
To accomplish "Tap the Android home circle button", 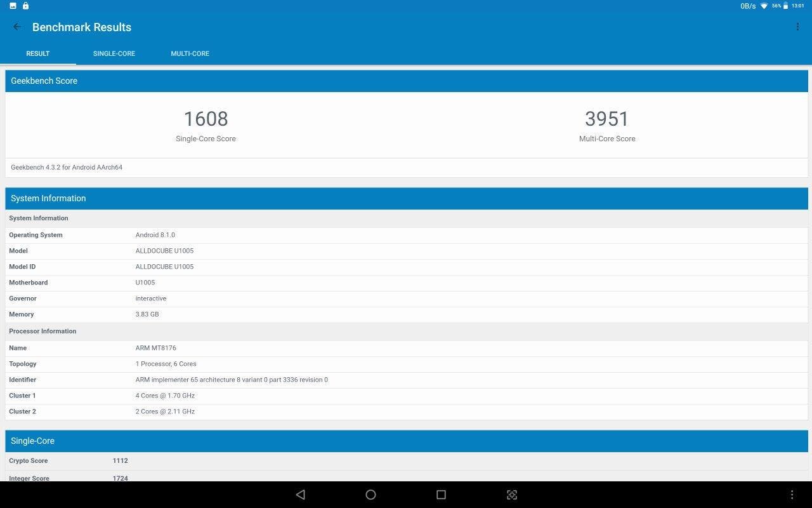I will 371,495.
